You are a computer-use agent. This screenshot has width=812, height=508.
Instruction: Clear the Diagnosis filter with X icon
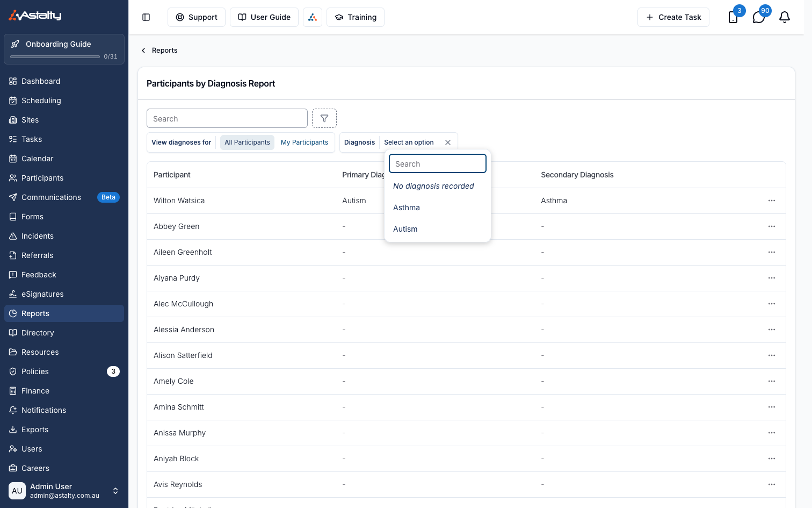coord(448,142)
